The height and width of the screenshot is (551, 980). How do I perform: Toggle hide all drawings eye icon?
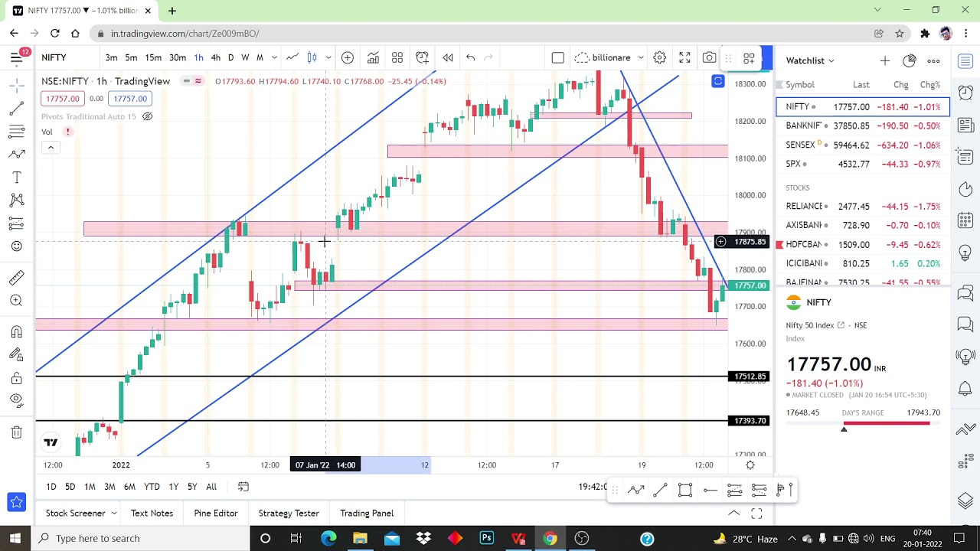click(x=16, y=399)
